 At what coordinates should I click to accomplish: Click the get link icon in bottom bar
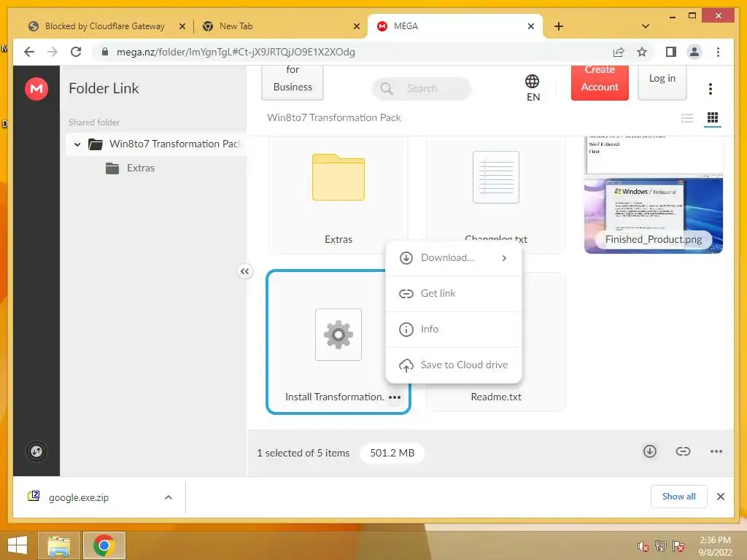[x=683, y=451]
